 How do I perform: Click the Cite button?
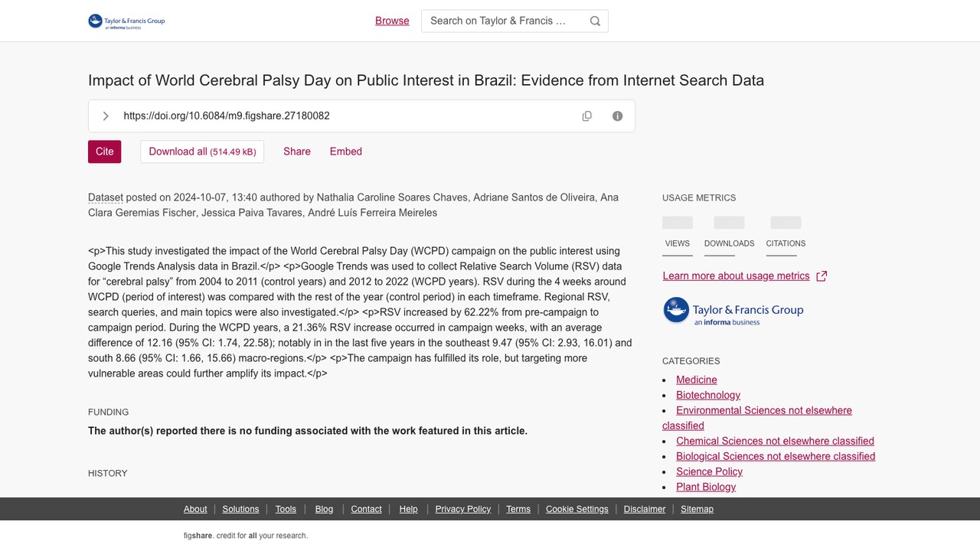[105, 152]
